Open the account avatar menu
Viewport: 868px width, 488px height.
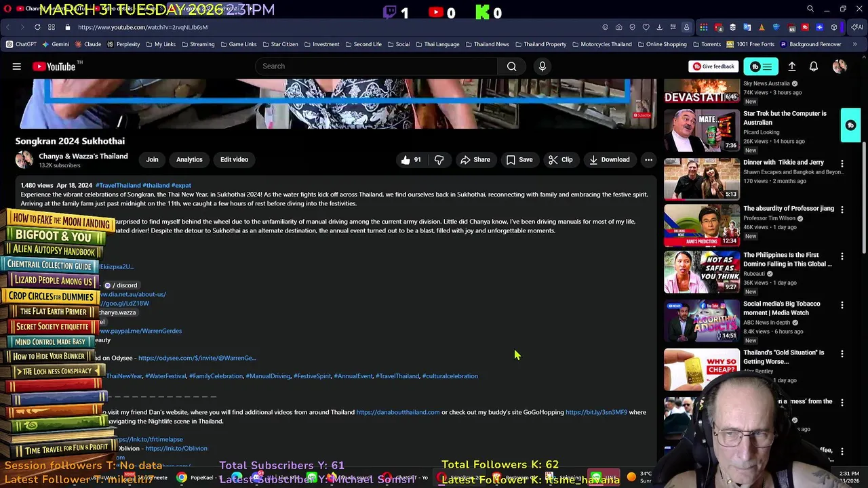840,66
